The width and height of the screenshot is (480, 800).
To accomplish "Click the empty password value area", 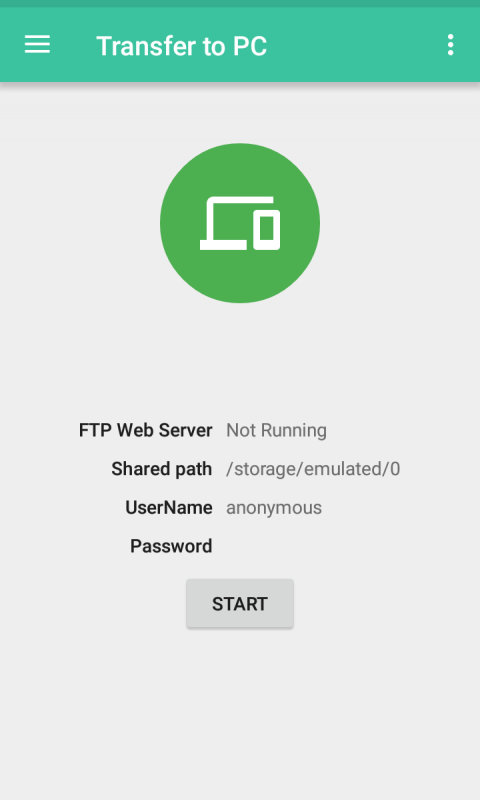I will tap(313, 546).
